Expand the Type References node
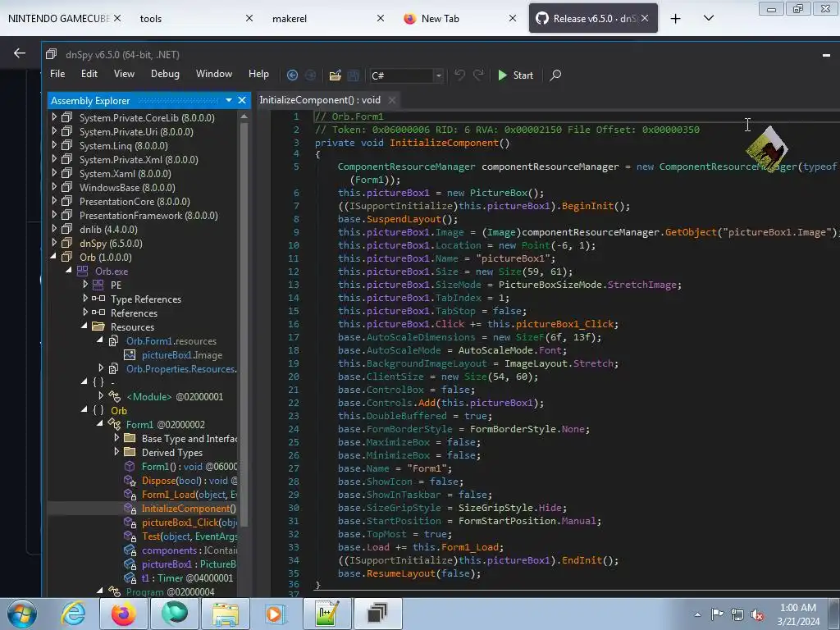This screenshot has width=840, height=630. [x=84, y=298]
